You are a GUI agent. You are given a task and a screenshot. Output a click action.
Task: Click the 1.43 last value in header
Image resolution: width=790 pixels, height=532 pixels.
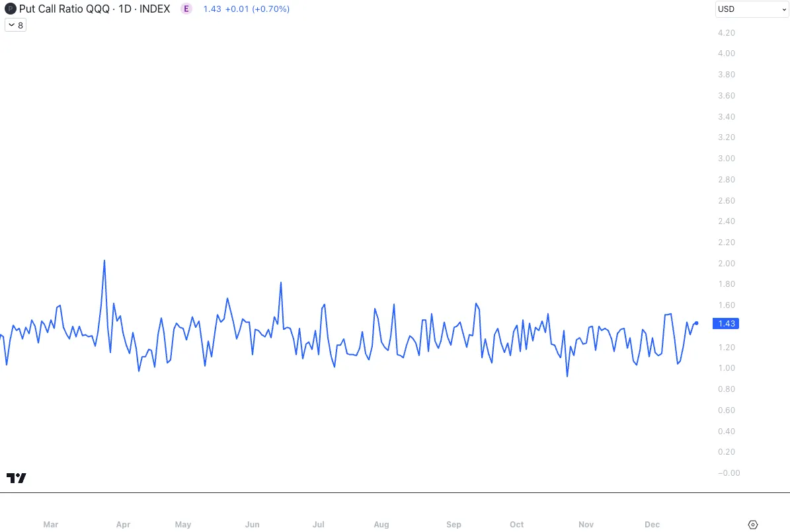point(212,9)
